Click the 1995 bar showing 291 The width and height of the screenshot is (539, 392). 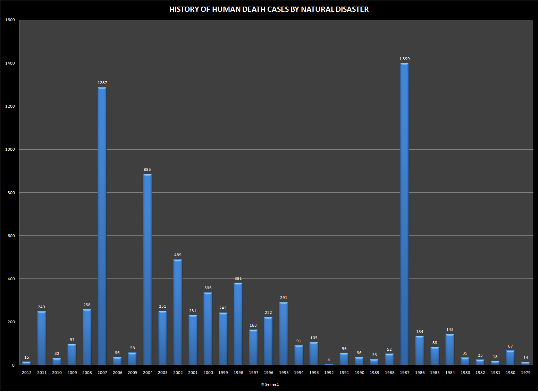284,333
